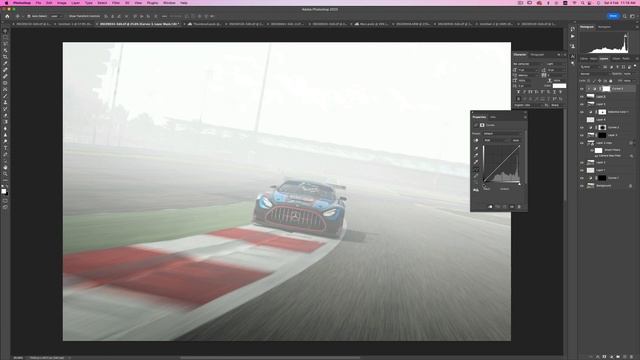640x360 pixels.
Task: Hide the Layer 6 layer
Action: [582, 97]
